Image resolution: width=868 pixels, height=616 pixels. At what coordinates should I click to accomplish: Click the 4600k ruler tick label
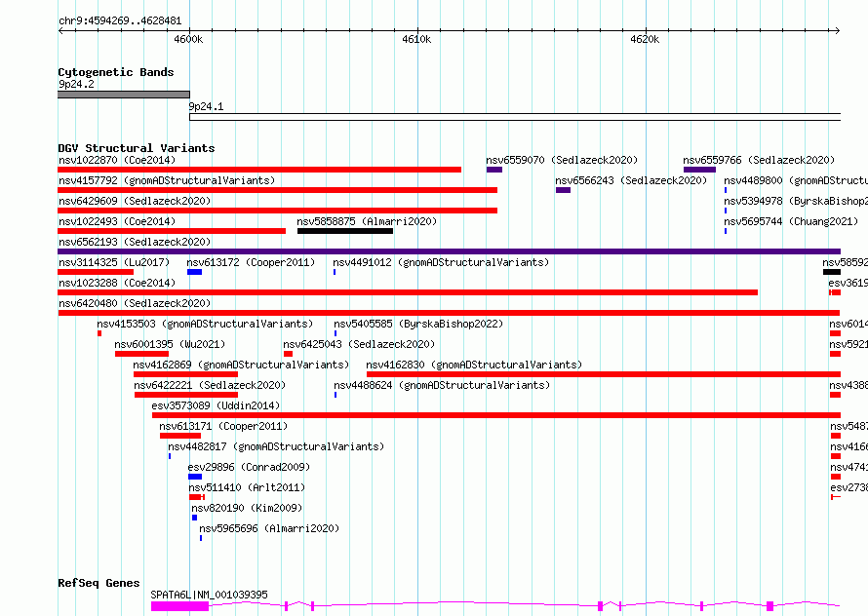188,39
